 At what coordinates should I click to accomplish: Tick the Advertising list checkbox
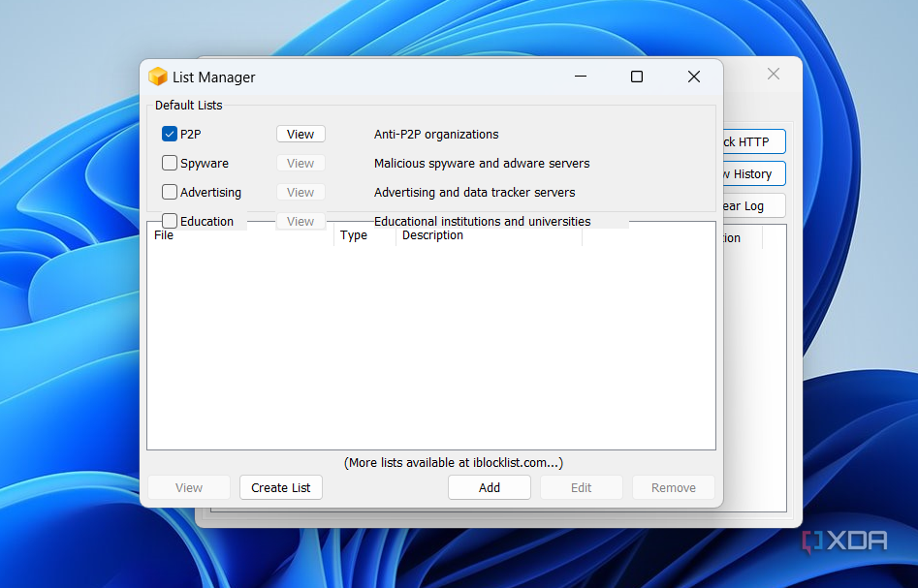click(x=170, y=192)
